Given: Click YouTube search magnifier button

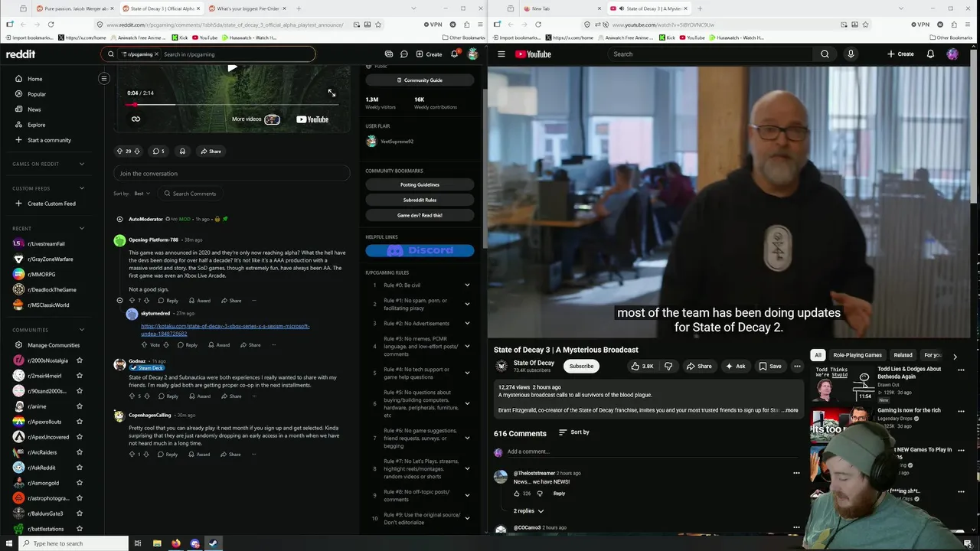Looking at the screenshot, I should coord(825,54).
